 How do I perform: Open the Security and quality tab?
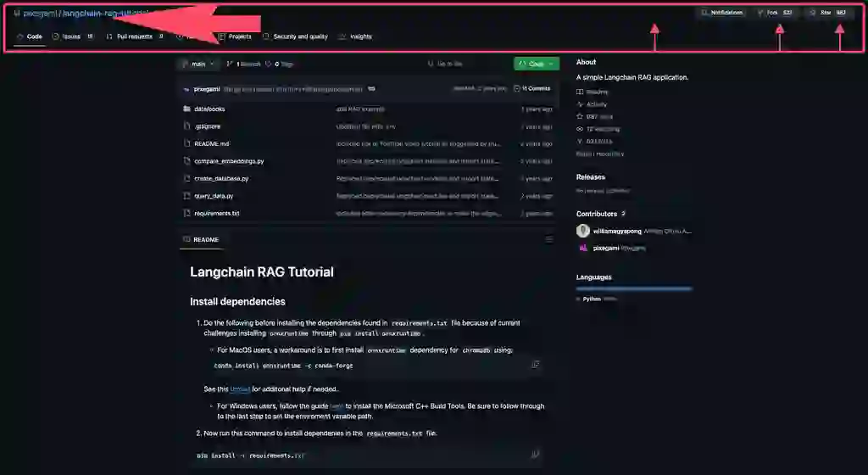295,36
